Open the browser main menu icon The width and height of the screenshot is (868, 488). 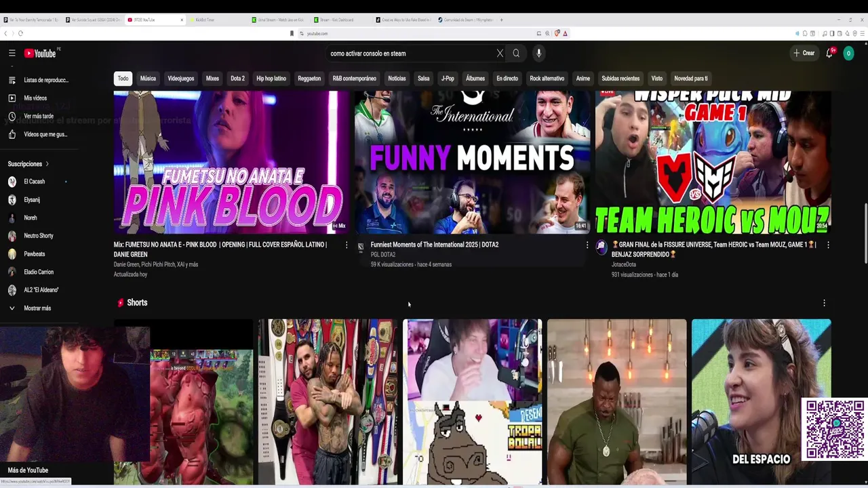click(862, 33)
